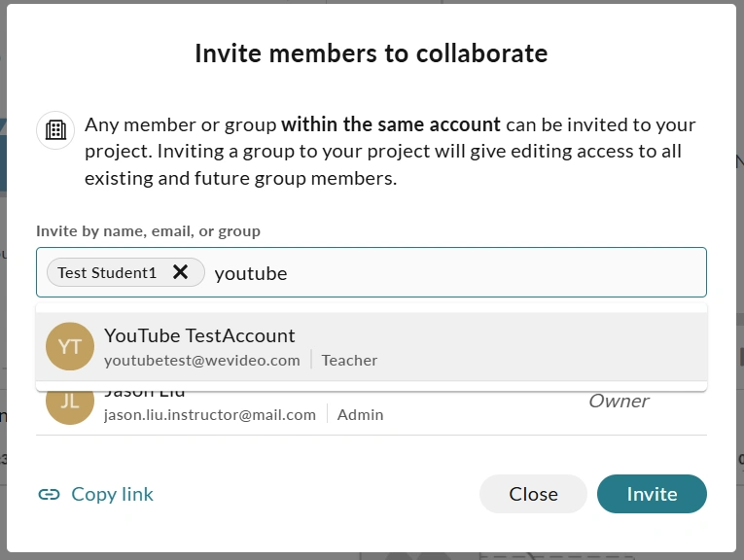Copy the project link

coord(96,494)
